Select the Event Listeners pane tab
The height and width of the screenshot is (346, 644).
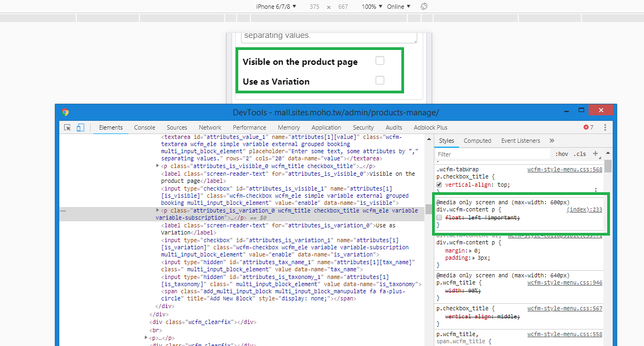520,141
